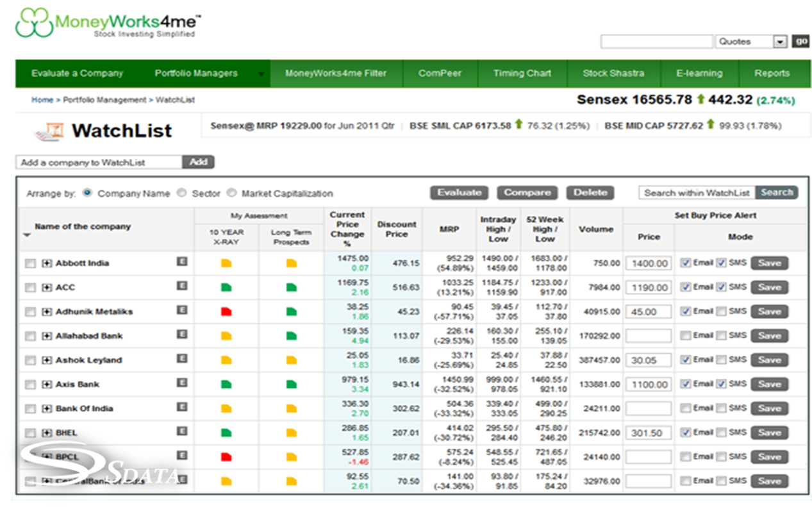Expand the ACC row with plus icon
This screenshot has height=507, width=812.
click(47, 288)
